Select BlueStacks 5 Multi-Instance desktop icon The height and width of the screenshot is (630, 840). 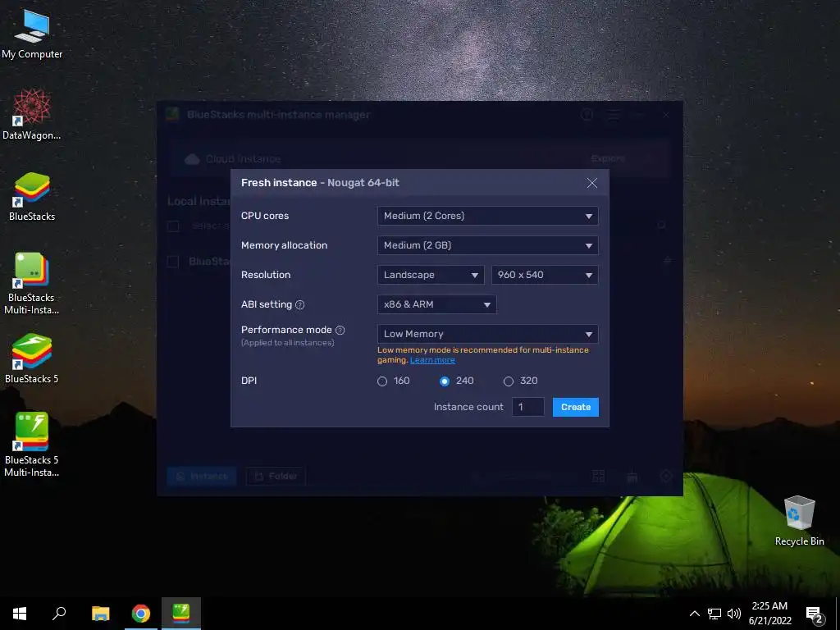(x=32, y=444)
